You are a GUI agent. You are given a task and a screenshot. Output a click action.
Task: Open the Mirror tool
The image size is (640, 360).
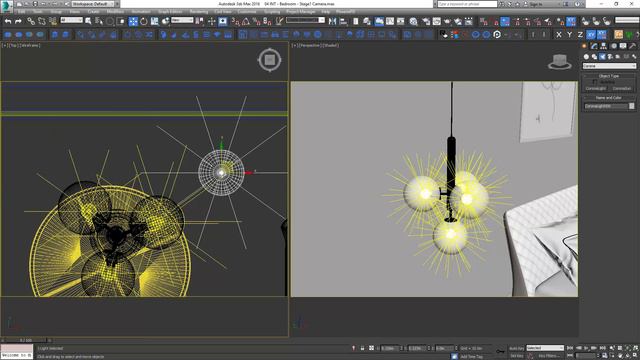coord(333,21)
